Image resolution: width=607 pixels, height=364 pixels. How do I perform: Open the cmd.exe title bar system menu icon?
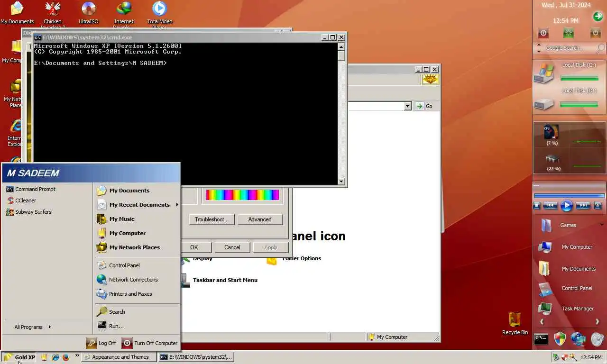tap(37, 37)
